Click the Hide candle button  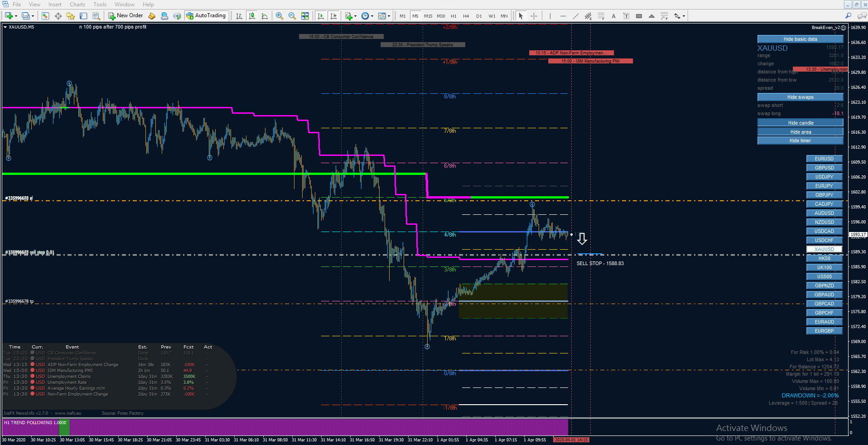coord(800,123)
